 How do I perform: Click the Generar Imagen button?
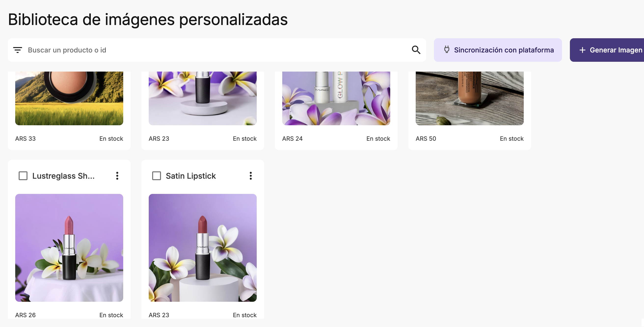click(607, 50)
